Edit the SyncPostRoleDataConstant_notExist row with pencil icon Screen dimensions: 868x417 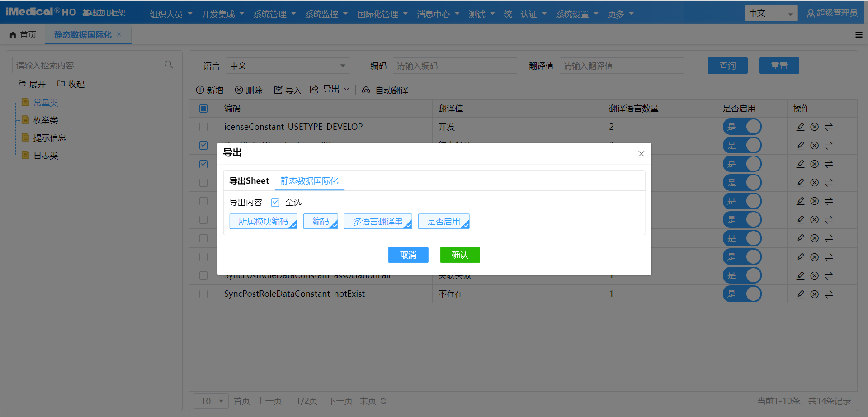tap(800, 294)
